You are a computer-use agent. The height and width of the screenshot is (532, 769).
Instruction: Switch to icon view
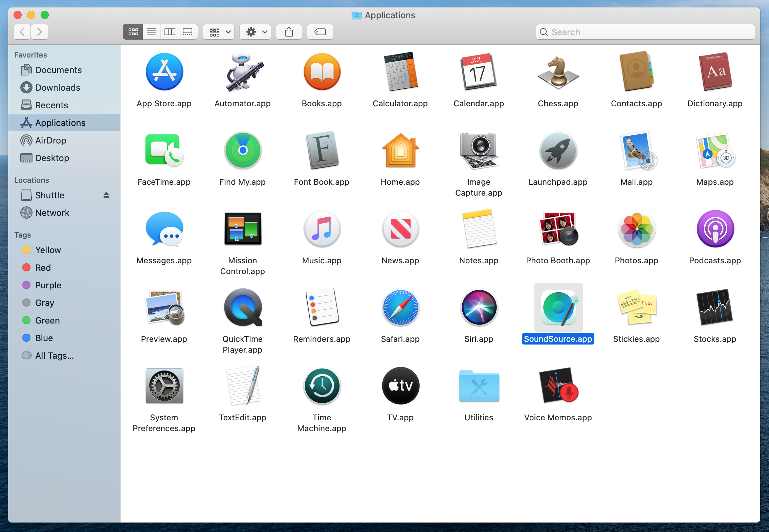133,32
